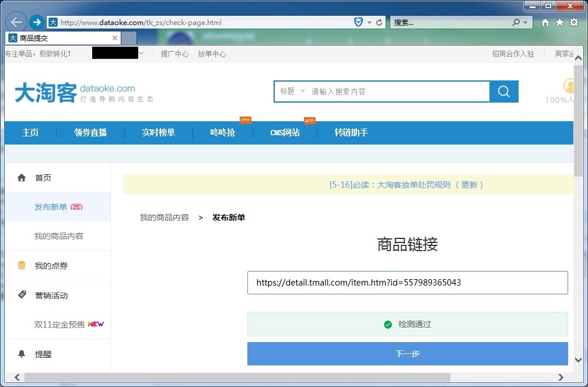588x387 pixels.
Task: Click the browser back arrow button
Action: (16, 22)
